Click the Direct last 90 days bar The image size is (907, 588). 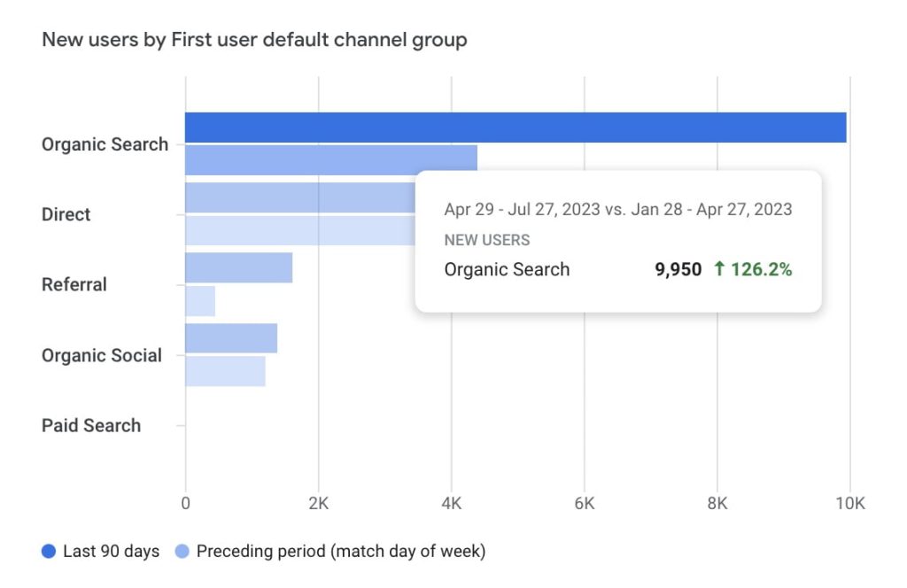pyautogui.click(x=300, y=197)
